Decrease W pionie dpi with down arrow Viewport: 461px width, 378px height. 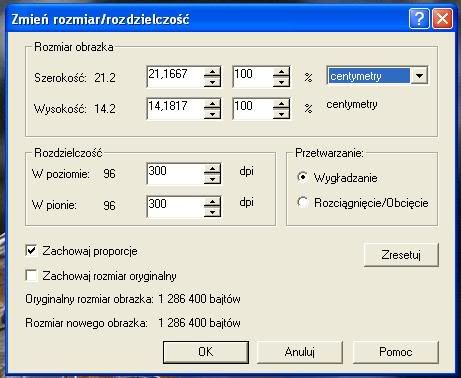(212, 212)
